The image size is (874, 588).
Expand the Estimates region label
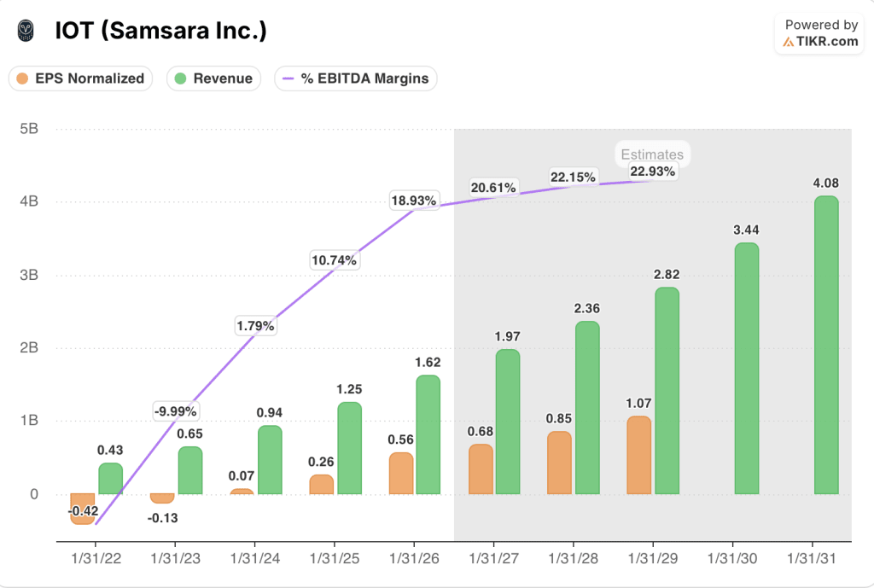tap(652, 154)
